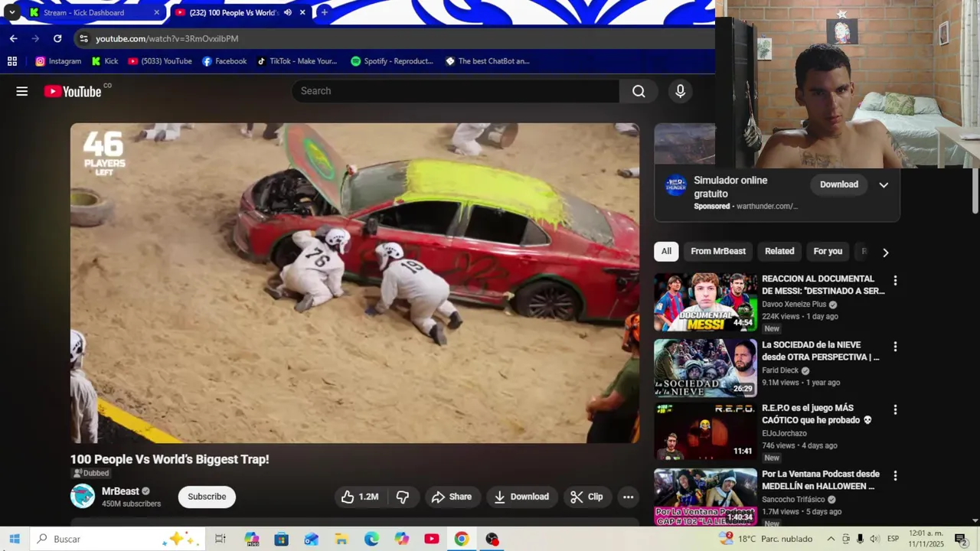Open Facebook bookmark
The height and width of the screenshot is (551, 980).
[224, 61]
